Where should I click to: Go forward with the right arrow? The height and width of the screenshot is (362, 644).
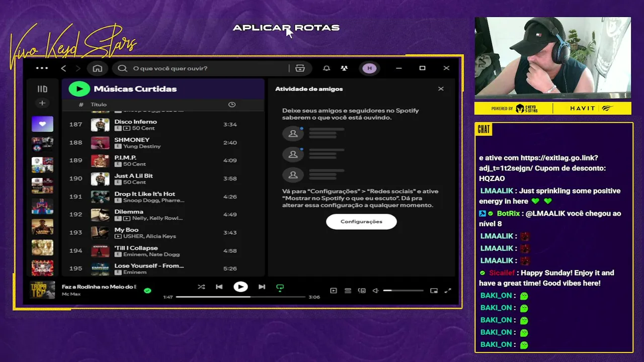(77, 68)
